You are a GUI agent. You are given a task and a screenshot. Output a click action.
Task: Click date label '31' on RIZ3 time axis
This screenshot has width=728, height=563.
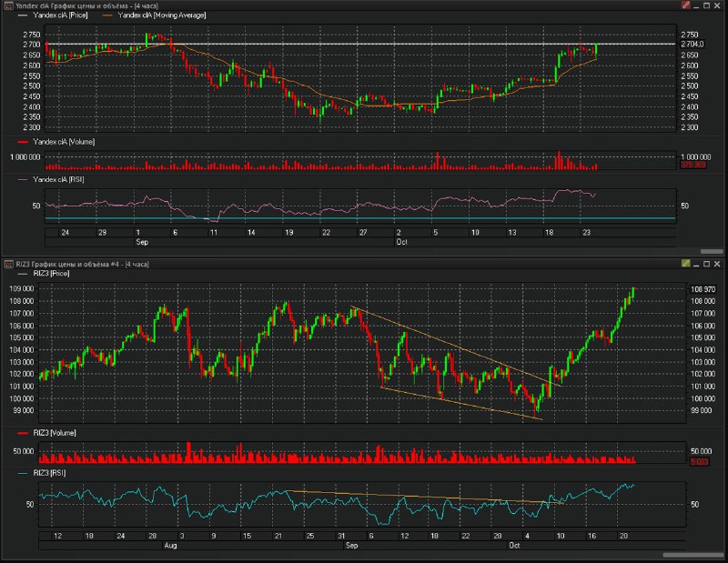click(341, 536)
